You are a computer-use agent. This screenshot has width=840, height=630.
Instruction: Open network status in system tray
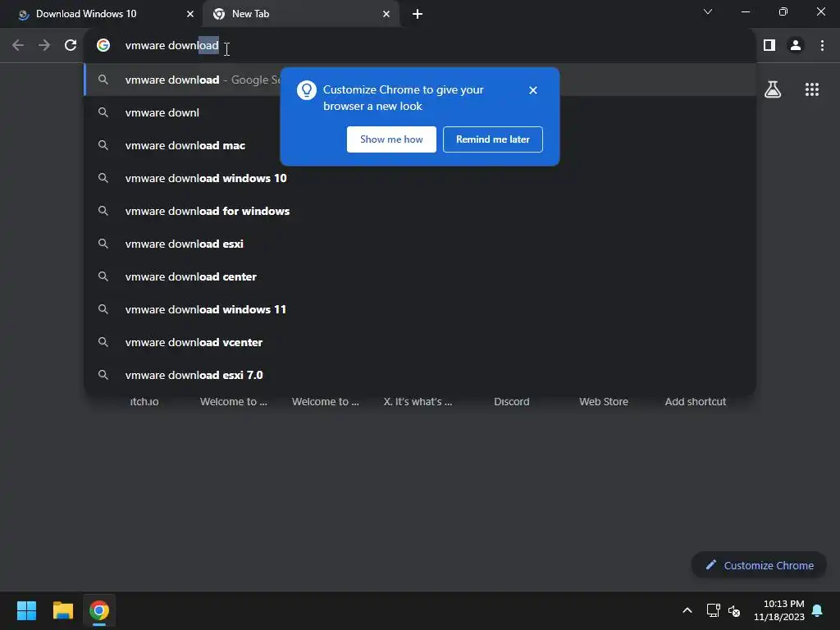[x=713, y=610]
